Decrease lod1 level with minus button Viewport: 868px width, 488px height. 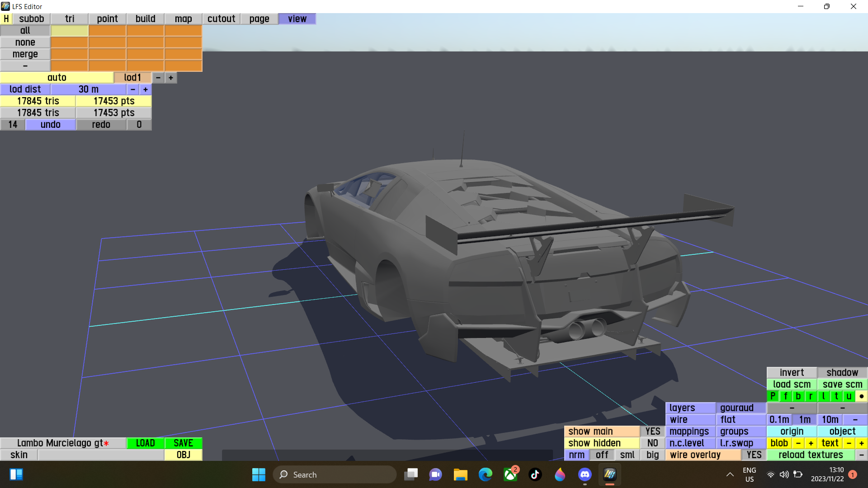pyautogui.click(x=158, y=78)
